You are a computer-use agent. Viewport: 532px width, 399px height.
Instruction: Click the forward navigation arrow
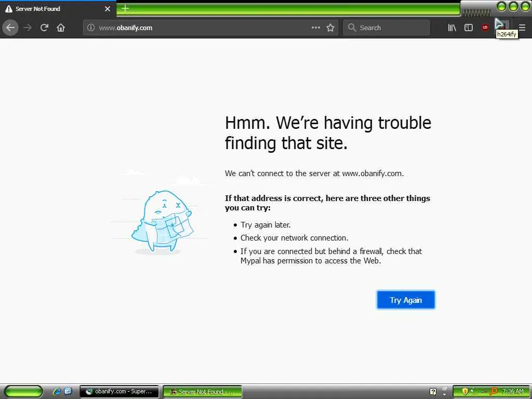pos(28,28)
